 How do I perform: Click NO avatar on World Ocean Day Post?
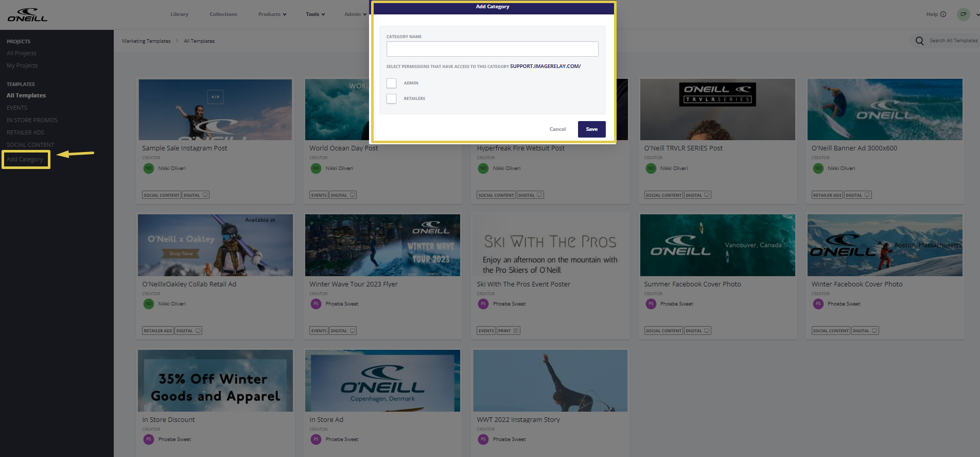(316, 168)
